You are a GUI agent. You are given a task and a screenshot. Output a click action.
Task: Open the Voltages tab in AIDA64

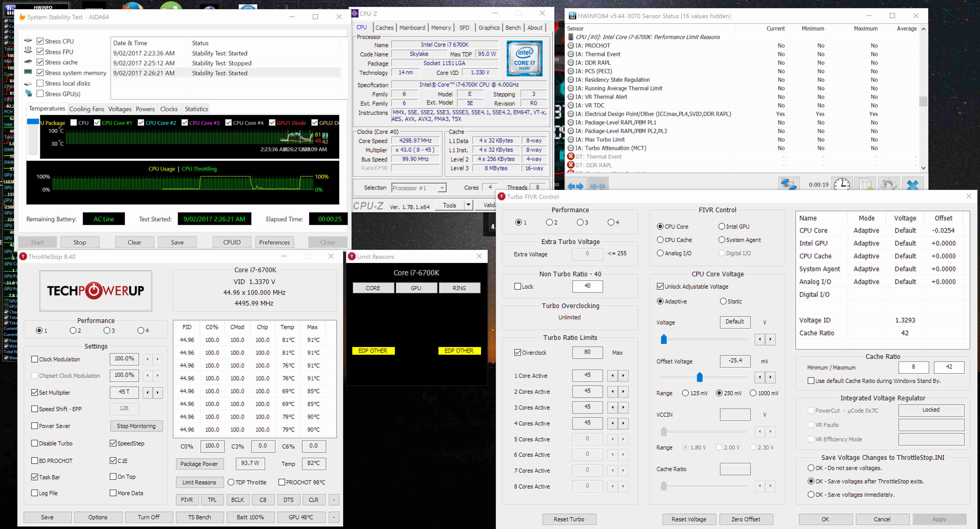[120, 109]
